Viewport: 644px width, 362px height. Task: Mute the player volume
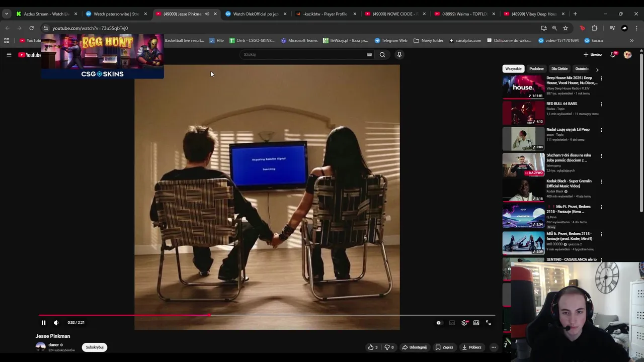click(x=56, y=323)
